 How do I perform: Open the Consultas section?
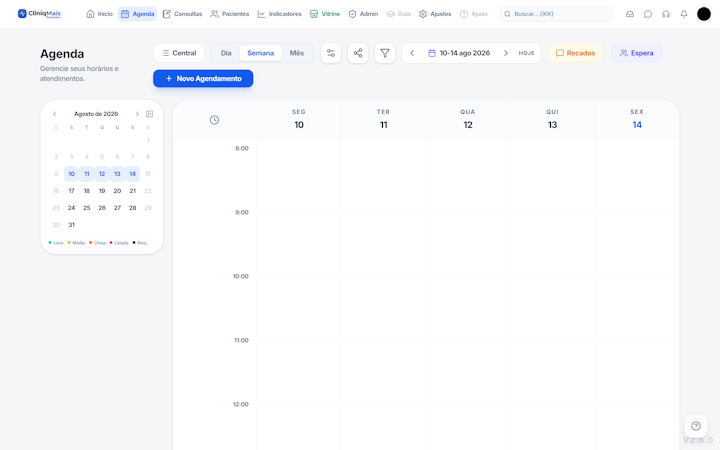[182, 14]
